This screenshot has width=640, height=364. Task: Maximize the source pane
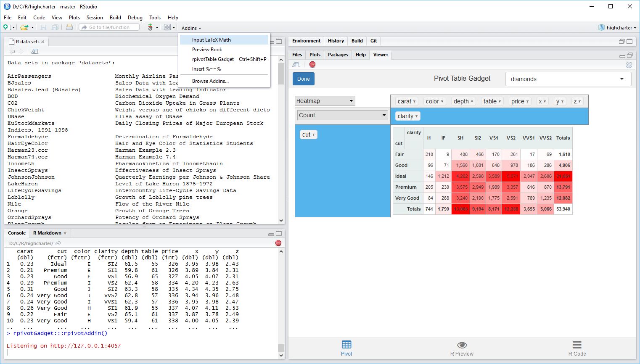tap(279, 42)
